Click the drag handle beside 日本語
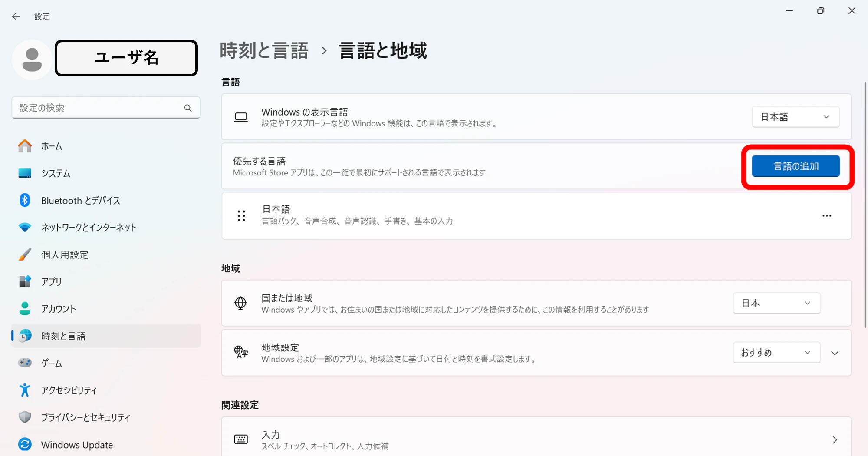 click(x=241, y=216)
